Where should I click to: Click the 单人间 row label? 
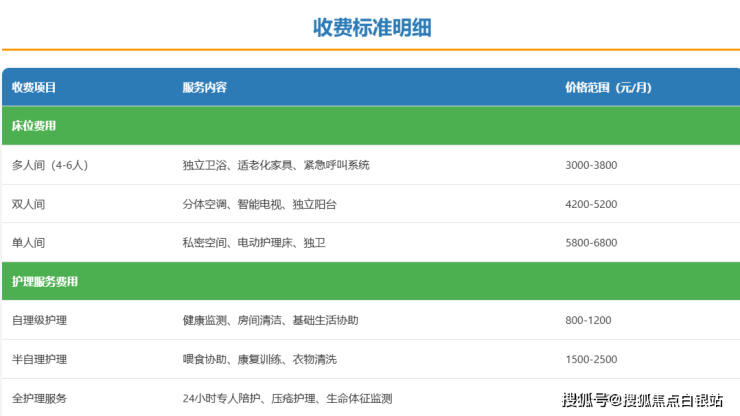(28, 243)
